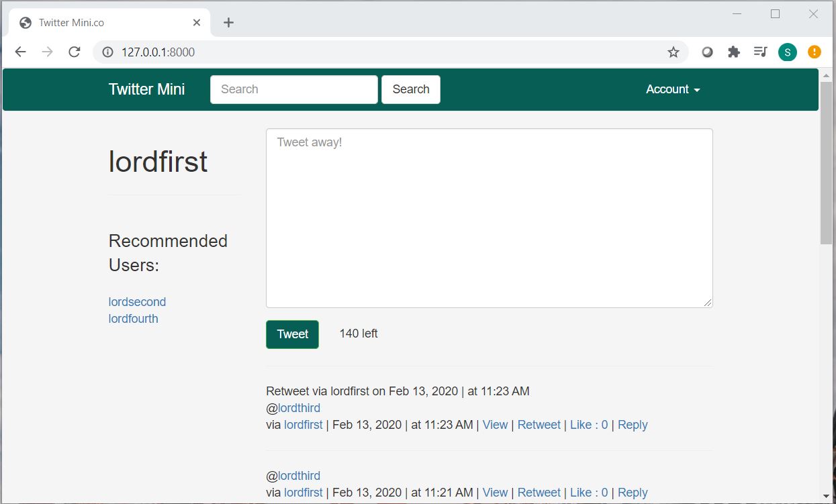Maximize the Chrome window
The image size is (836, 504).
[776, 14]
